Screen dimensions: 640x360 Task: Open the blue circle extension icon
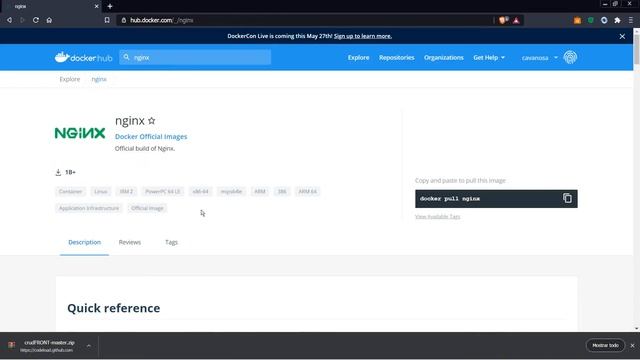[x=604, y=20]
